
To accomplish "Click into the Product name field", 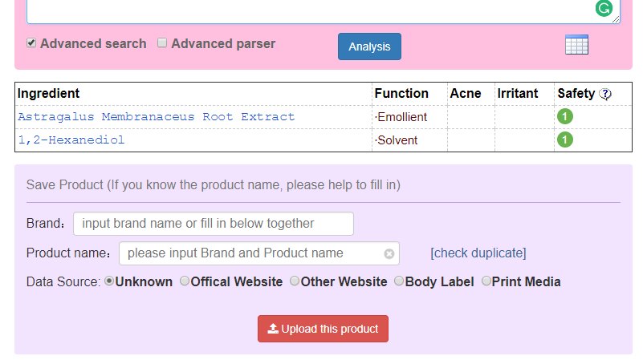I will [249, 253].
